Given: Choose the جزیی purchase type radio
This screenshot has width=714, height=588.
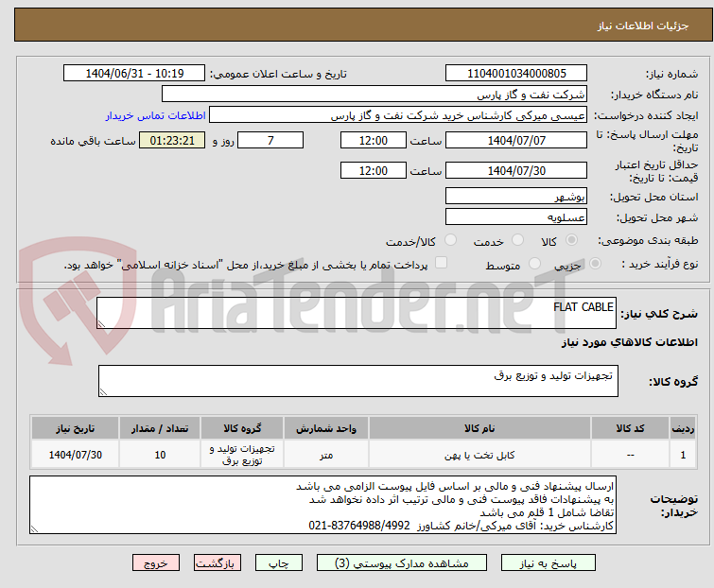Looking at the screenshot, I should 595,264.
